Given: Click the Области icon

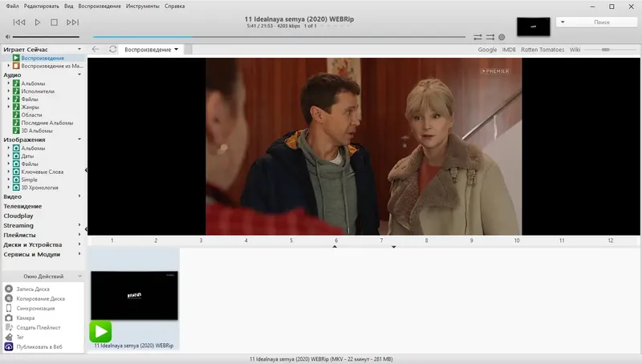Looking at the screenshot, I should click(16, 115).
